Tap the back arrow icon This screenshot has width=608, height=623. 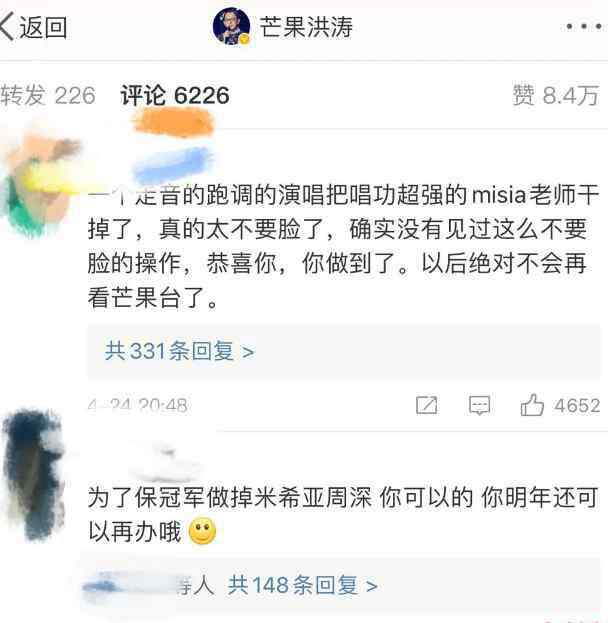pos(7,26)
